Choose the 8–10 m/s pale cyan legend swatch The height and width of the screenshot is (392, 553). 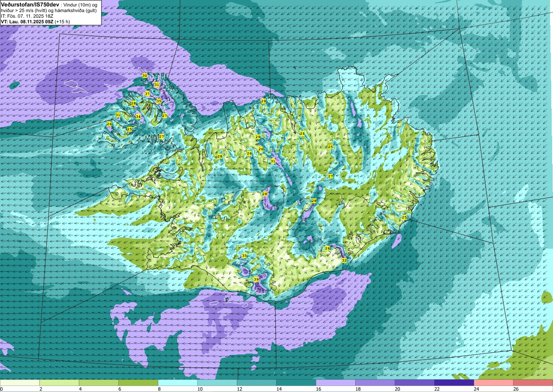click(178, 383)
